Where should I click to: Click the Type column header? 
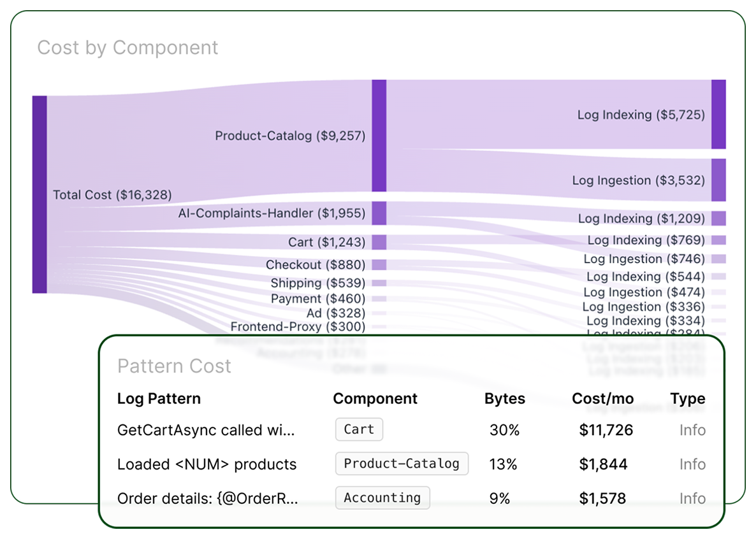[x=687, y=399]
